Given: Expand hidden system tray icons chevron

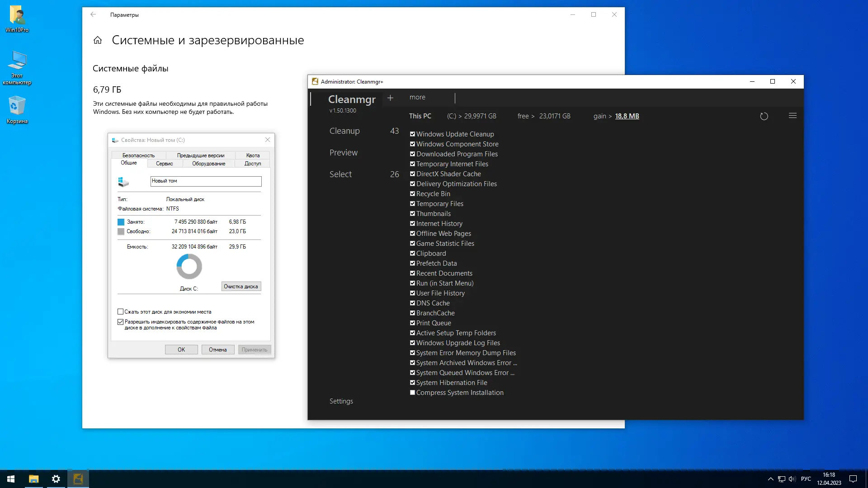Looking at the screenshot, I should click(x=770, y=479).
